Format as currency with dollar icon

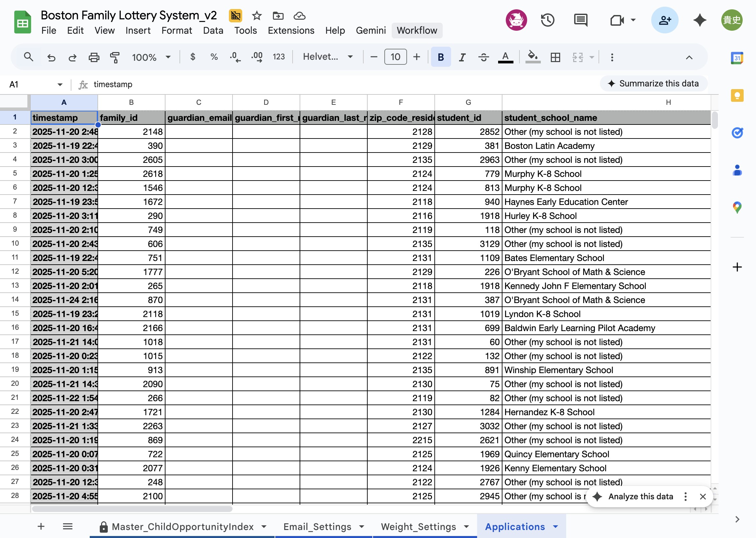(193, 57)
